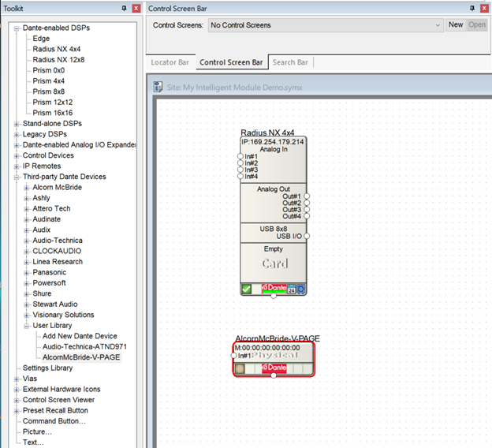Screen dimensions: 492x448
Task: Switch to the Control Screen Bar tab
Action: [x=231, y=62]
